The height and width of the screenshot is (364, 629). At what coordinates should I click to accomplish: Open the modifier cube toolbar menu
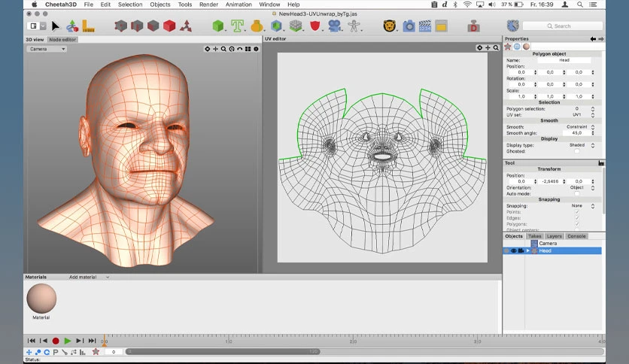point(276,26)
